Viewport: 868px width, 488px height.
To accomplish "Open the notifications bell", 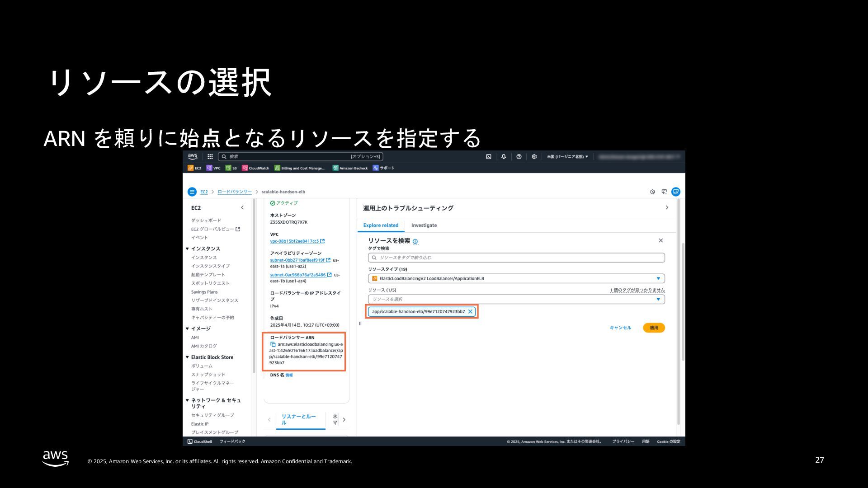I will coord(504,157).
